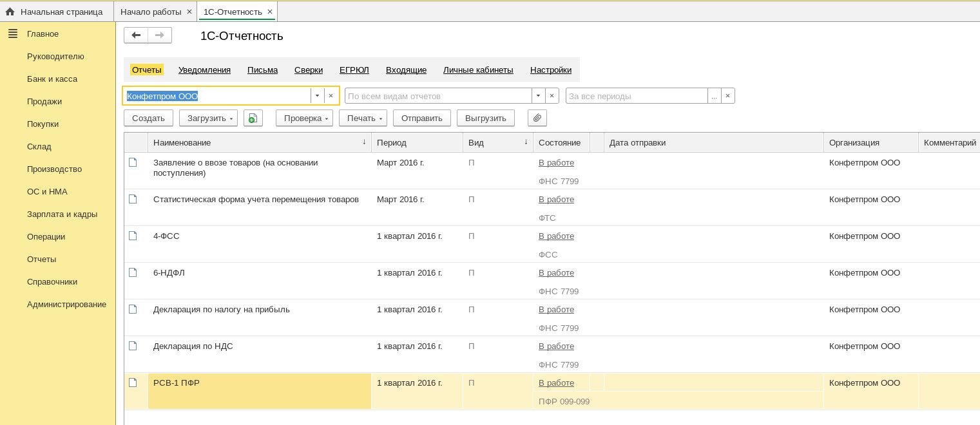Open the Руководителю menu section
The image size is (980, 425).
(x=55, y=56)
